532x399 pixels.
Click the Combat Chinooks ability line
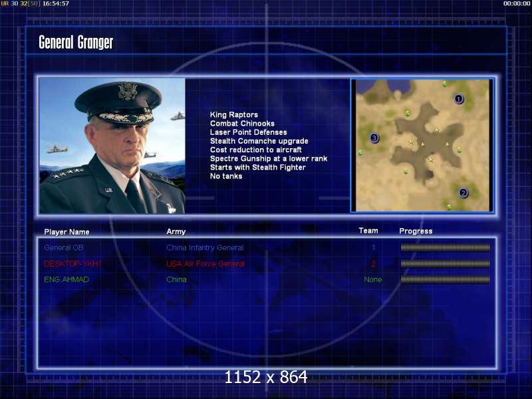click(x=242, y=124)
